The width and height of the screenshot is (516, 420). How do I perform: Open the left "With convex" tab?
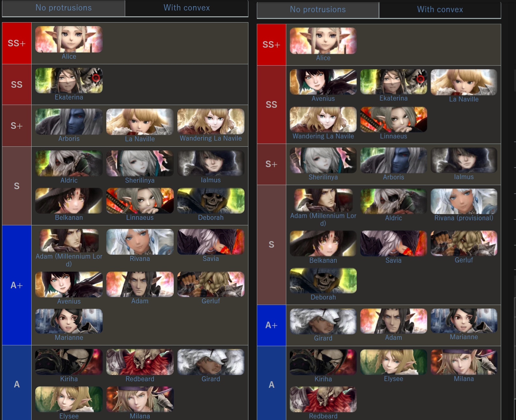(186, 8)
